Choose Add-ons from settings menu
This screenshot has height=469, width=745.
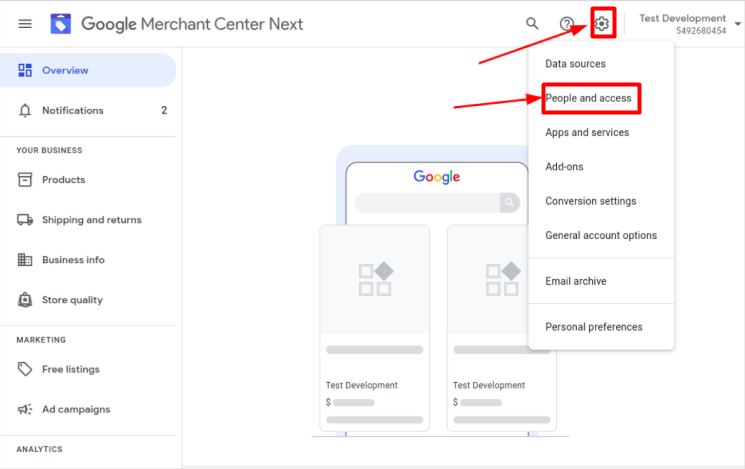pos(601,167)
